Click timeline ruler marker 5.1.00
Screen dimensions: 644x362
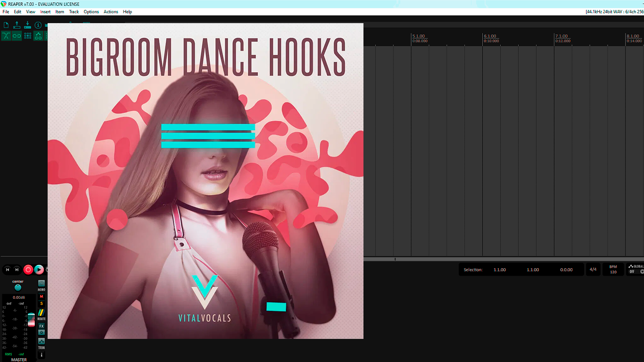pos(419,36)
